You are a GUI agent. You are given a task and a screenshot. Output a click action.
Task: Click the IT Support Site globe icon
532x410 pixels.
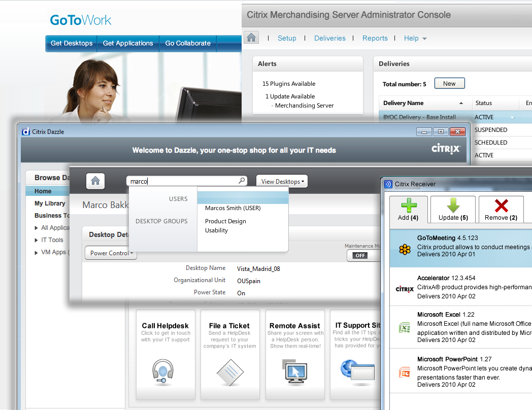click(357, 370)
